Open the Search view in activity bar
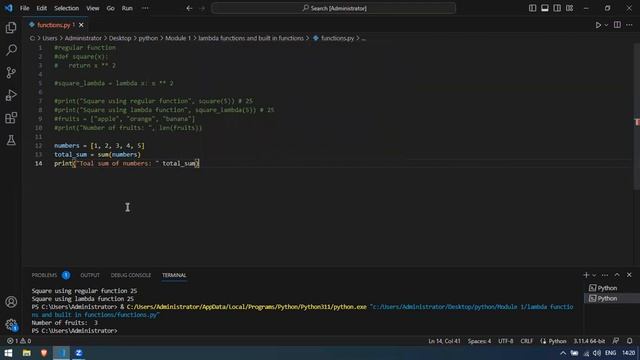 tap(11, 50)
